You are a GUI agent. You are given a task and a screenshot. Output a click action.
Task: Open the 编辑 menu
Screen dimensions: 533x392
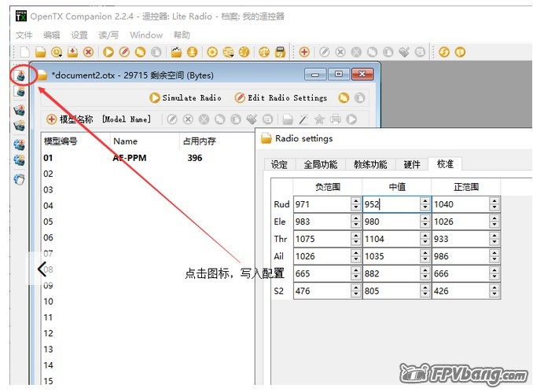pyautogui.click(x=52, y=35)
